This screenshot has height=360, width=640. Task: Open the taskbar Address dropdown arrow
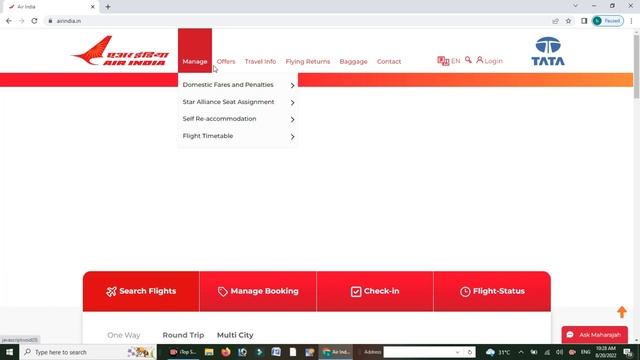point(458,352)
